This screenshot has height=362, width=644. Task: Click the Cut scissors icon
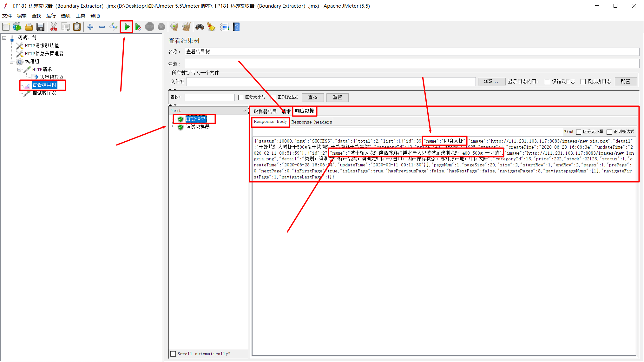point(54,27)
